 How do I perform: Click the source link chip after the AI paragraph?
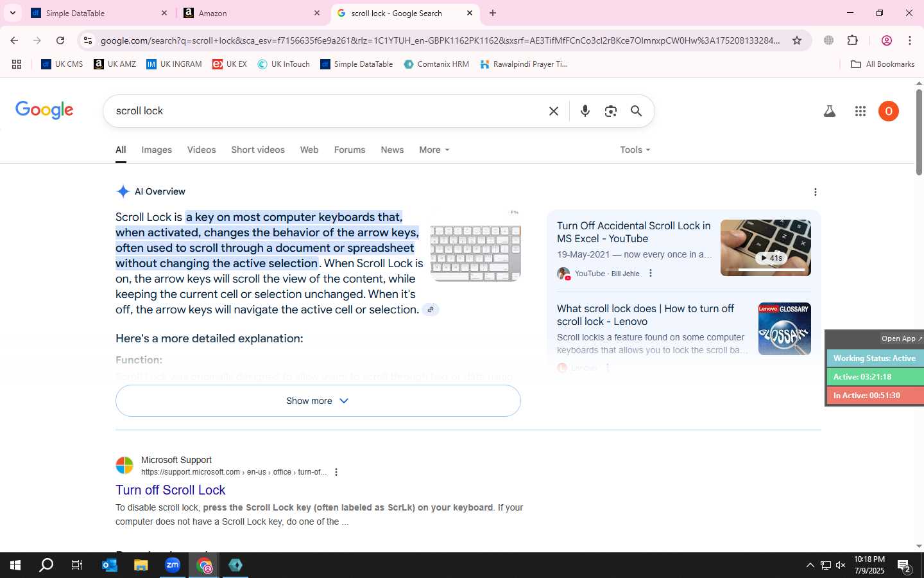point(431,310)
